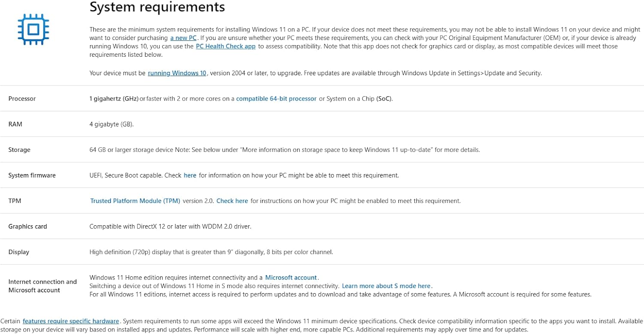The width and height of the screenshot is (644, 334).
Task: Select the RAM row label
Action: pos(15,124)
